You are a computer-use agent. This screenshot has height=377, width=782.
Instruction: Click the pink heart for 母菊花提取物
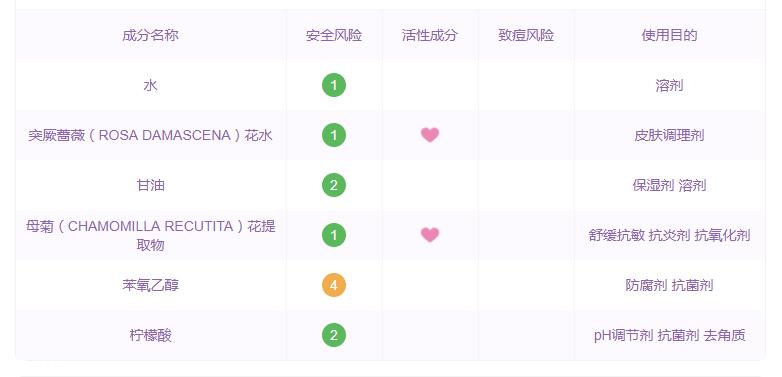(x=430, y=235)
